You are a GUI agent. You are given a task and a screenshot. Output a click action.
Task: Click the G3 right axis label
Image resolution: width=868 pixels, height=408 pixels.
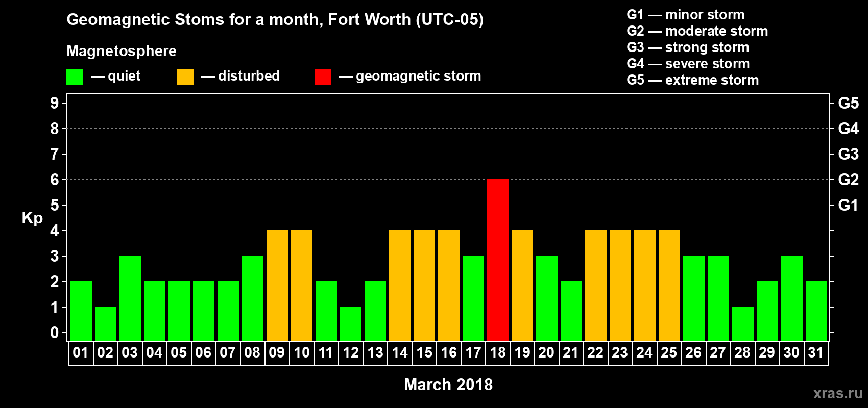pos(849,154)
